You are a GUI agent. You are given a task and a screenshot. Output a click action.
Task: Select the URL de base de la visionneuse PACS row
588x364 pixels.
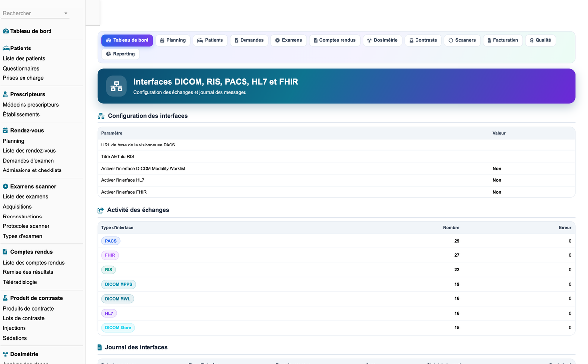point(336,145)
